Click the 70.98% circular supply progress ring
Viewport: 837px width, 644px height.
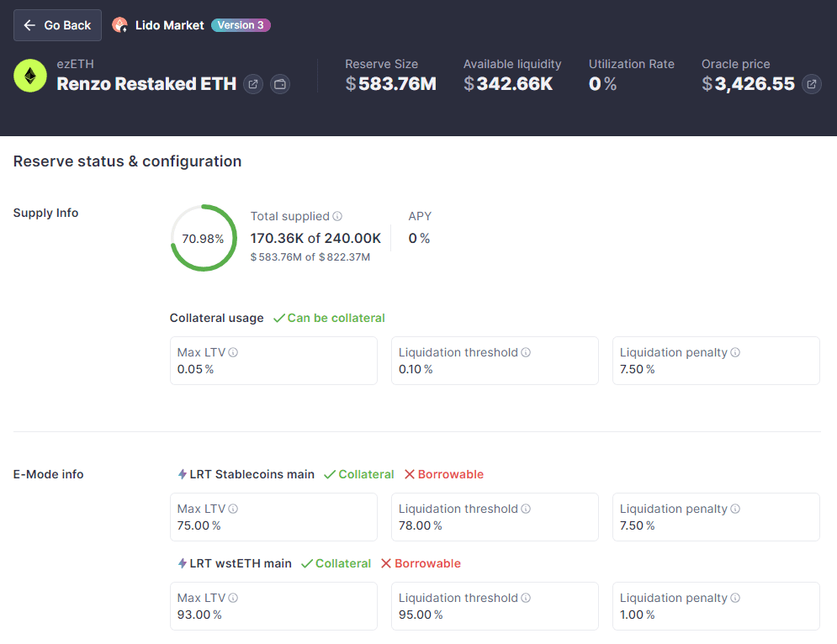coord(204,238)
